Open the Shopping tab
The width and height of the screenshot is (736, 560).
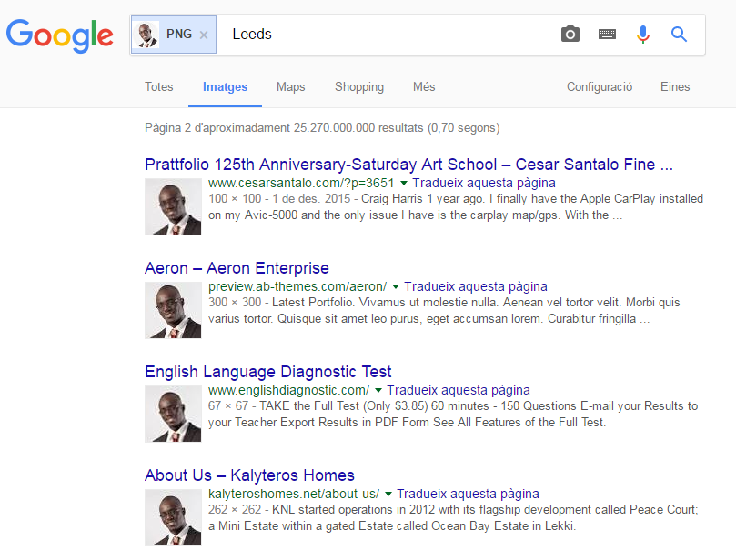click(359, 86)
